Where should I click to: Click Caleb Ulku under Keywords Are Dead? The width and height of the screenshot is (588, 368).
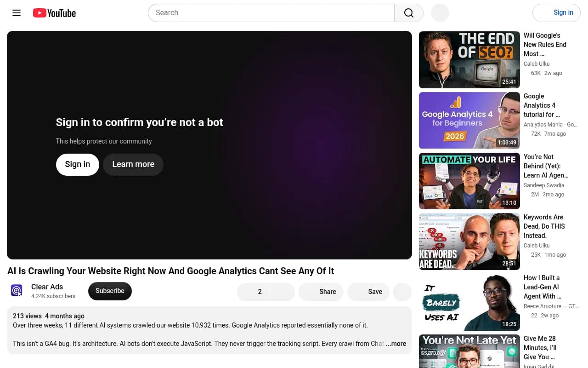pyautogui.click(x=537, y=246)
